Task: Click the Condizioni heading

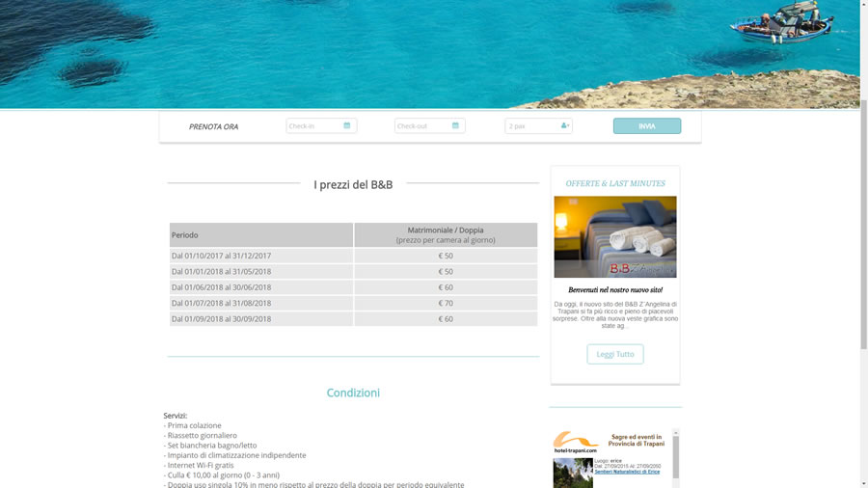Action: pos(353,393)
